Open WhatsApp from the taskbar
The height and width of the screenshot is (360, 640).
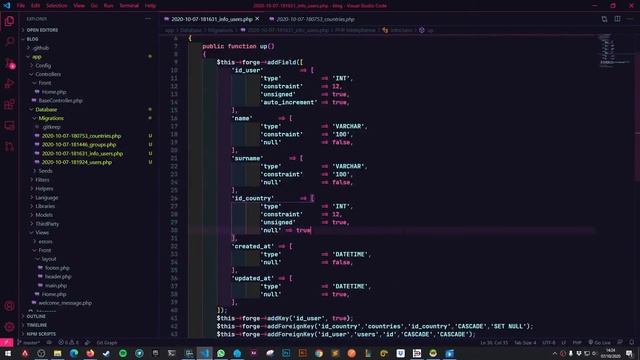tap(221, 353)
